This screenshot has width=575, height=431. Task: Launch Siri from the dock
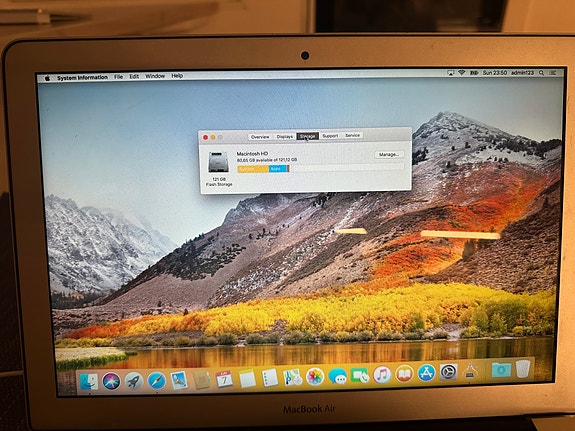[111, 381]
